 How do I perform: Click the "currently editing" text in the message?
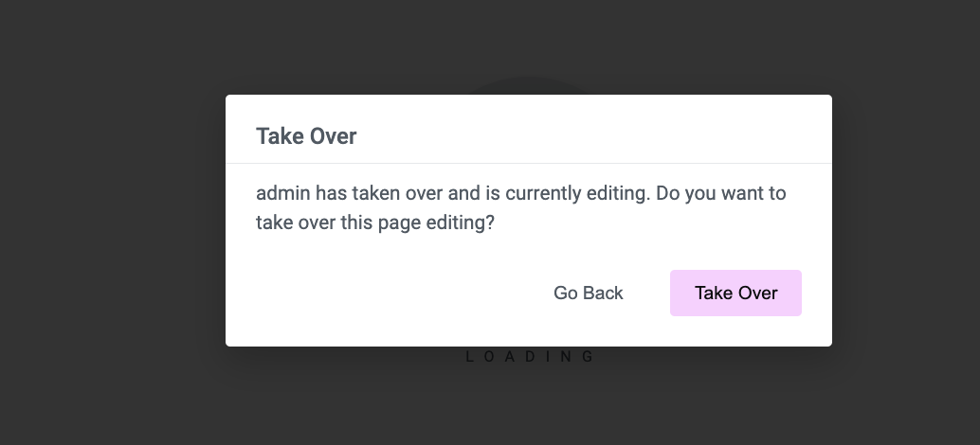coord(575,193)
